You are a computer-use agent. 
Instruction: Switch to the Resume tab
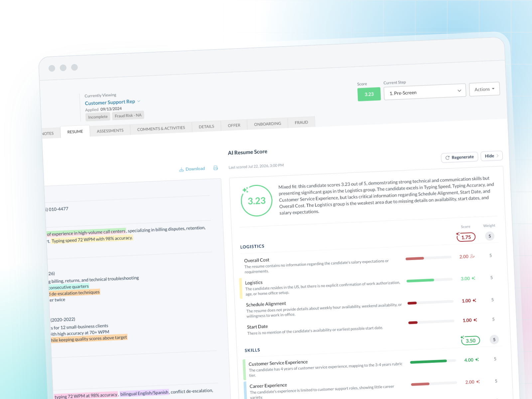coord(75,132)
